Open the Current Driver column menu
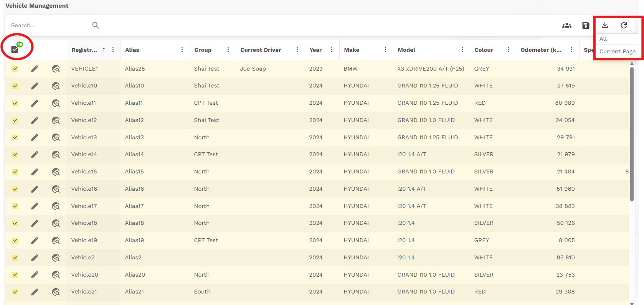The height and width of the screenshot is (305, 644). point(297,50)
